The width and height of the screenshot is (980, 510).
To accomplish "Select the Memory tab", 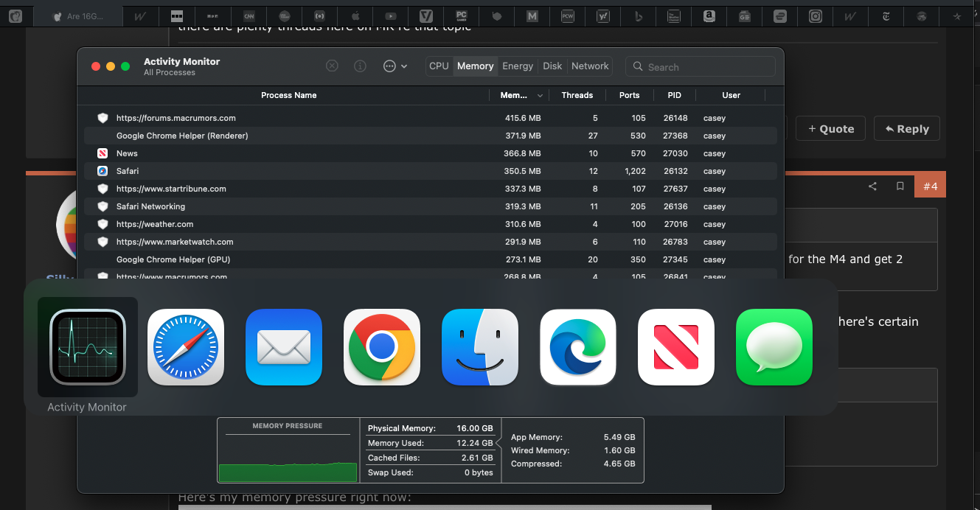I will coord(475,66).
